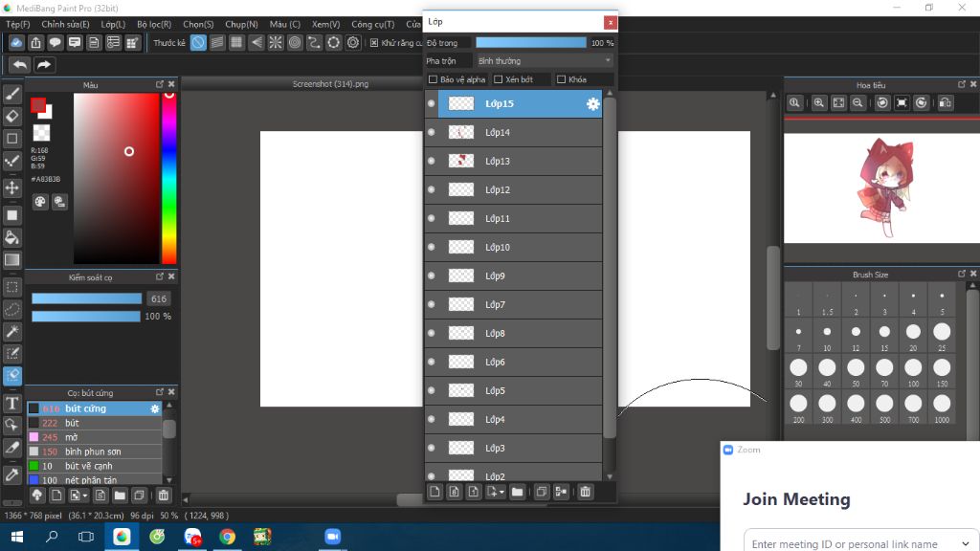Toggle Bảo vệ alpha checkbox
The image size is (980, 551).
point(433,79)
